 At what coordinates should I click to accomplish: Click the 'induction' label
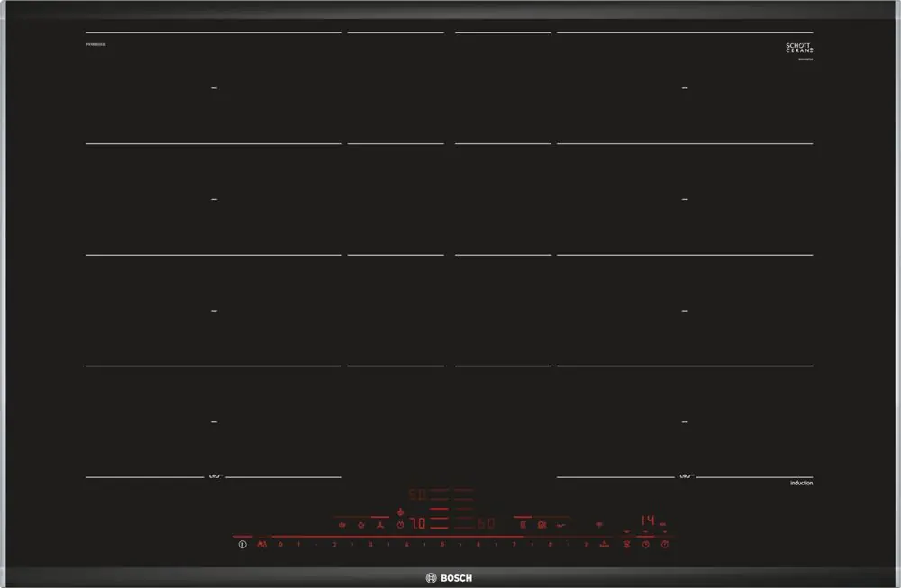click(x=801, y=483)
